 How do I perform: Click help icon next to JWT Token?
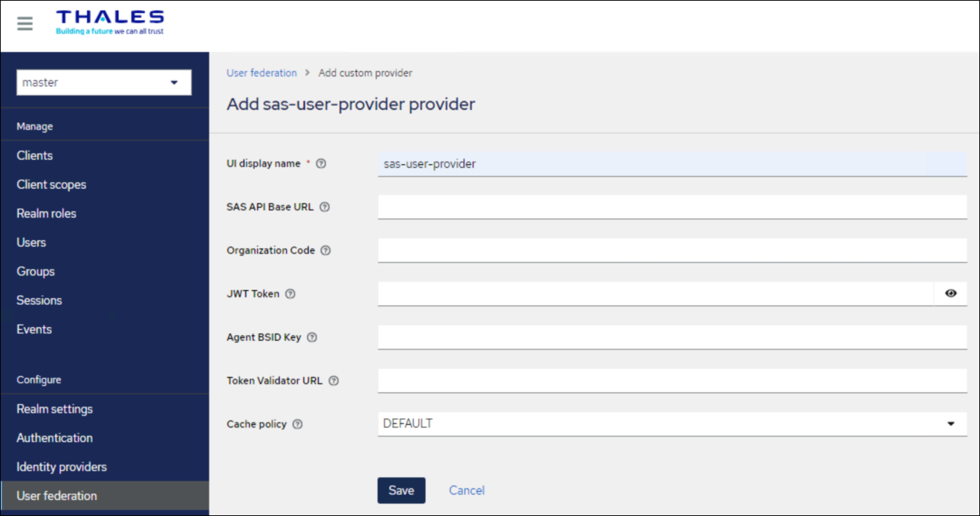point(290,294)
